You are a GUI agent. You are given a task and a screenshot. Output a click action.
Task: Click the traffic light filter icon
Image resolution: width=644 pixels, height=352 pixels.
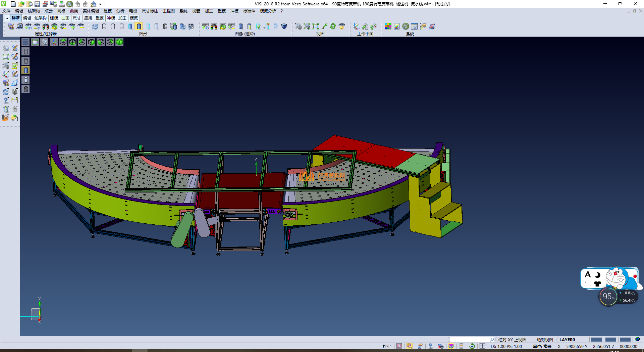46,27
